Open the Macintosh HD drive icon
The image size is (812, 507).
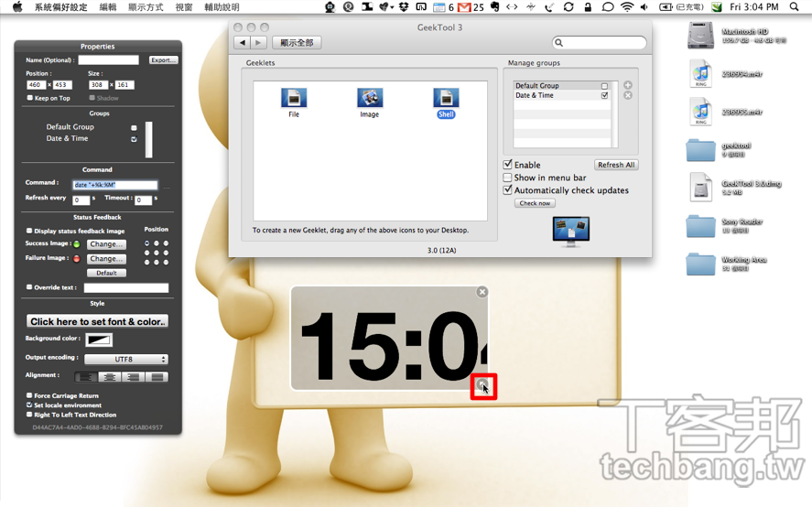point(700,35)
